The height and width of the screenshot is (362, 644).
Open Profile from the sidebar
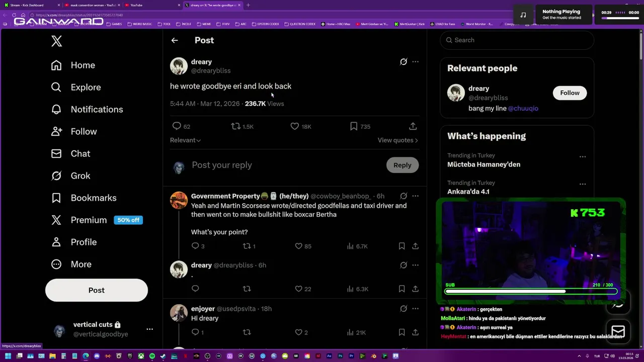73,242
